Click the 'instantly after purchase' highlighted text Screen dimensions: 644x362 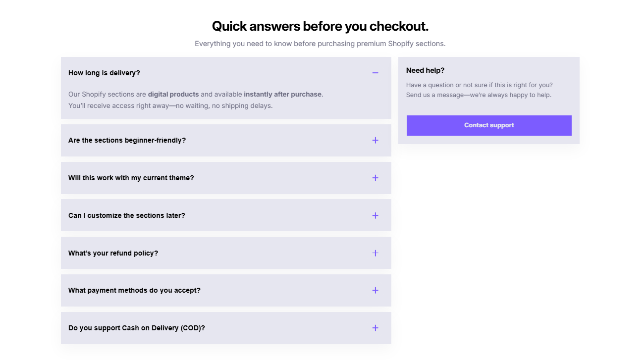tap(282, 94)
